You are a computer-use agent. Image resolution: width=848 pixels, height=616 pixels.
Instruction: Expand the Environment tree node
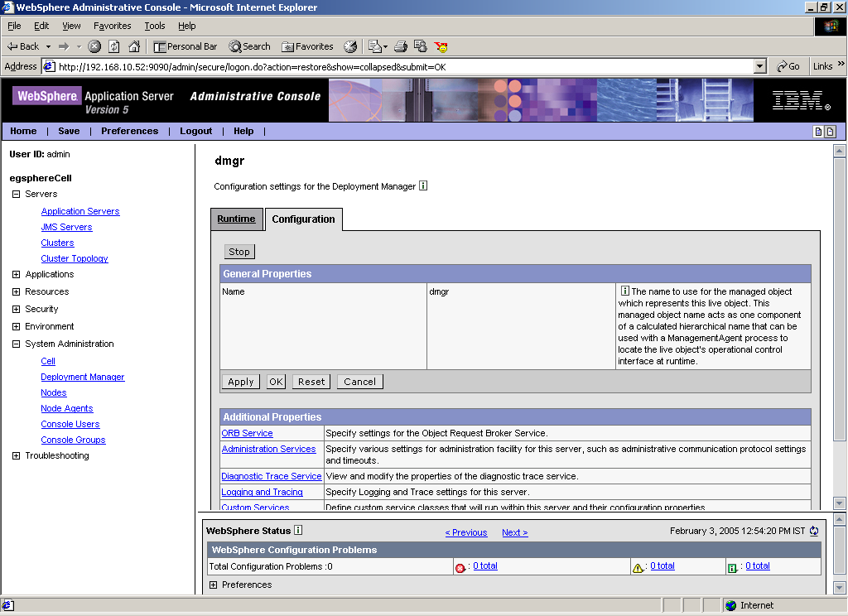17,327
